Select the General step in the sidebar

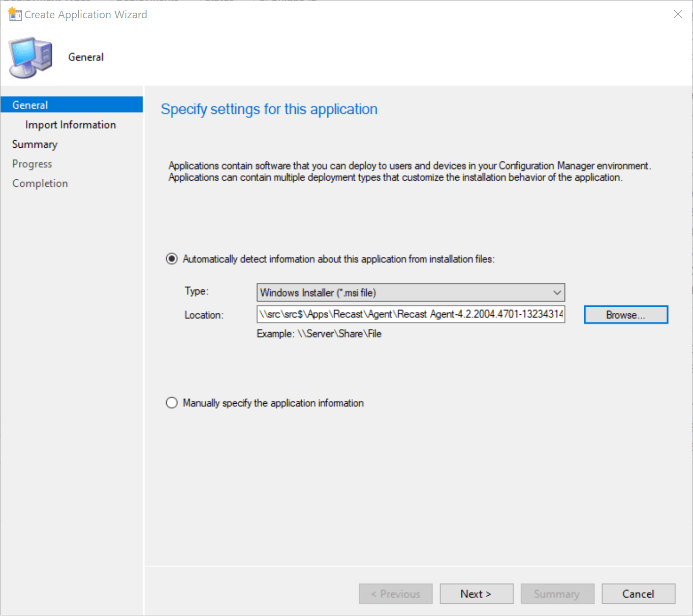[30, 105]
